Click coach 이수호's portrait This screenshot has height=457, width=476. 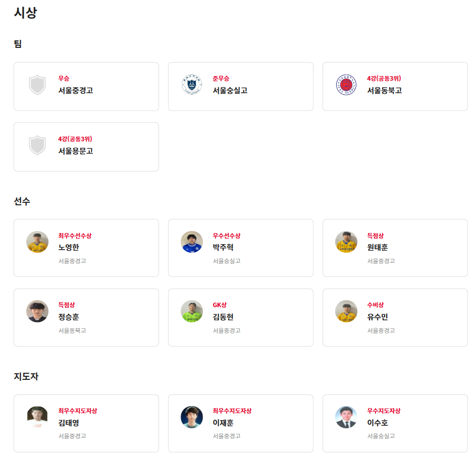click(x=346, y=417)
